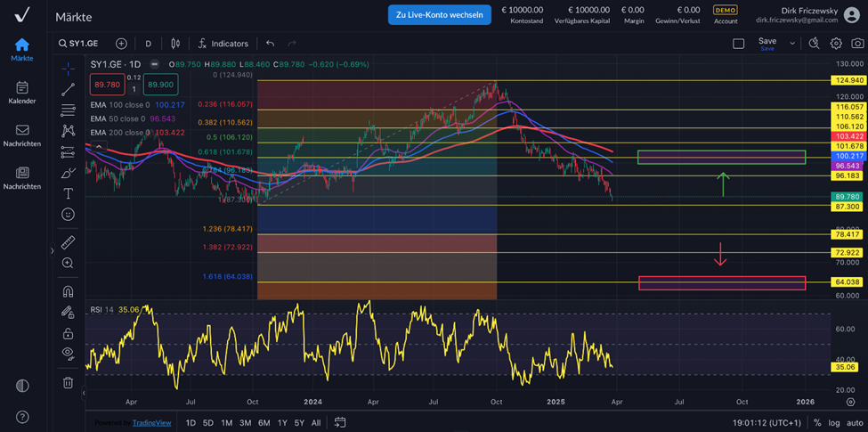Collapse the indicator legend chevron
Image resolution: width=868 pixels, height=432 pixels.
99,146
